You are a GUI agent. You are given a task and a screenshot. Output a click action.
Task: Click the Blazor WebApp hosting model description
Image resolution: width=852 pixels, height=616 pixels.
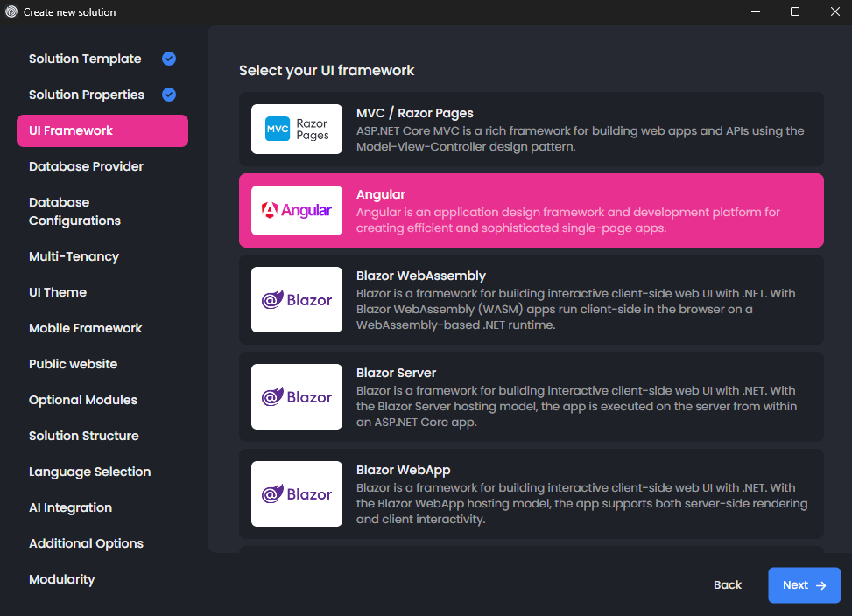(x=582, y=503)
